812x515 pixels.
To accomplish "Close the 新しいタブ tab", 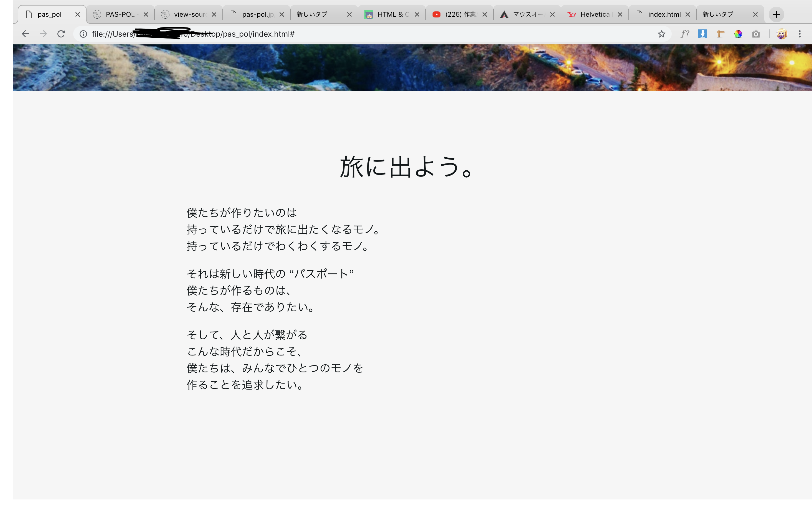I will (349, 14).
